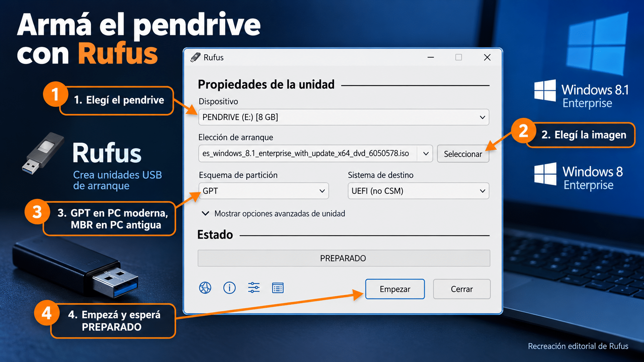Click the 'Esquema de partición' label
Image resolution: width=644 pixels, height=362 pixels.
(238, 175)
